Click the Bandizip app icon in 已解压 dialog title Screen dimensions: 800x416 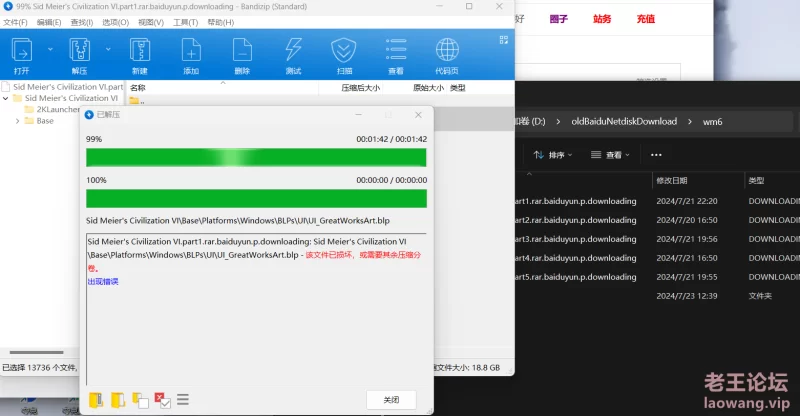point(89,115)
